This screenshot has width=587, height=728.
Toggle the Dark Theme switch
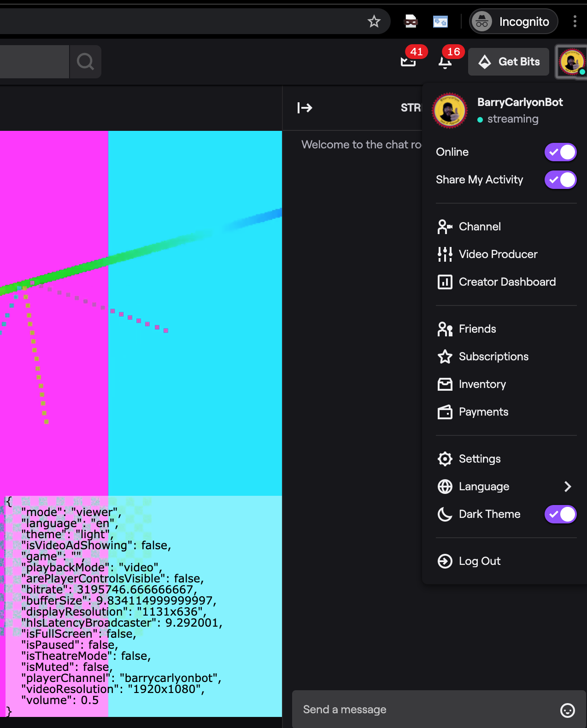(560, 514)
